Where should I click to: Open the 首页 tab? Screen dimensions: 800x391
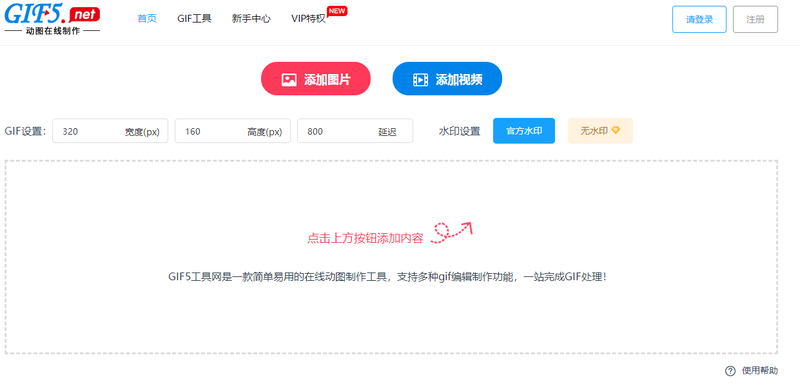click(147, 19)
